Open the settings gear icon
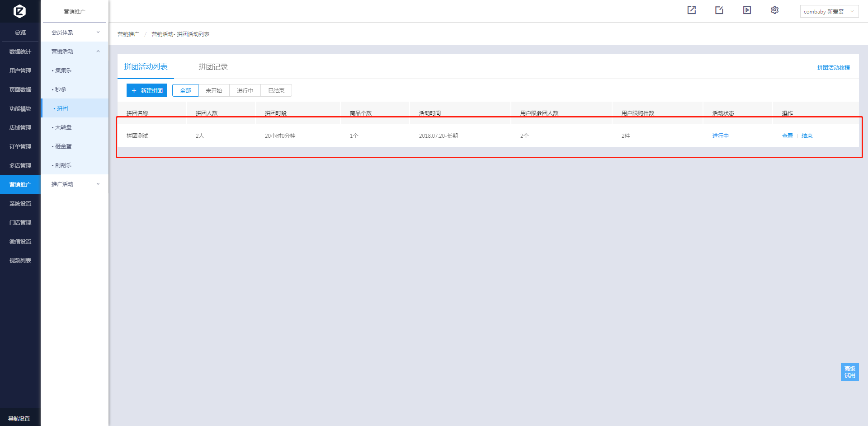 tap(774, 10)
